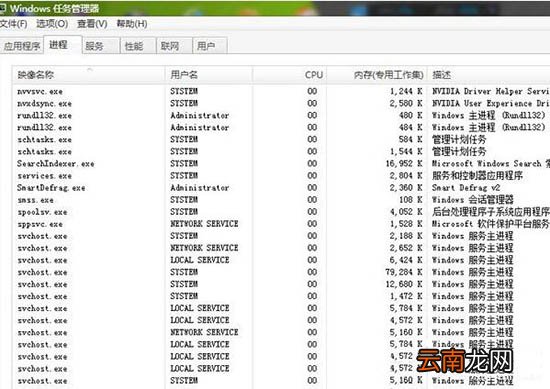
Task: Sort by the 映像名称 column header
Action: (x=88, y=75)
